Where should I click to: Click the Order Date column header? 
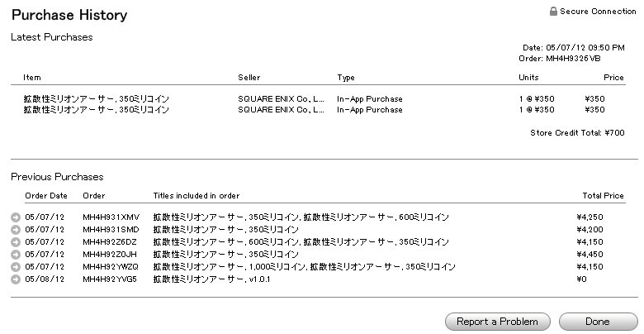pos(46,195)
